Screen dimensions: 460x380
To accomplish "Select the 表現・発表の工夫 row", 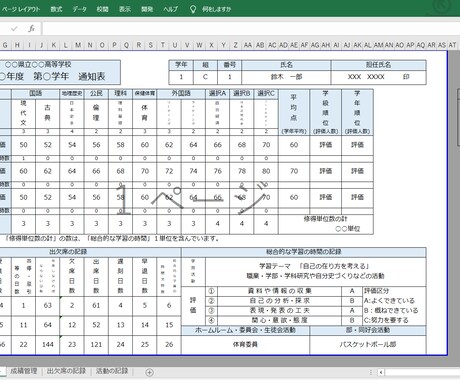I will [x=279, y=310].
